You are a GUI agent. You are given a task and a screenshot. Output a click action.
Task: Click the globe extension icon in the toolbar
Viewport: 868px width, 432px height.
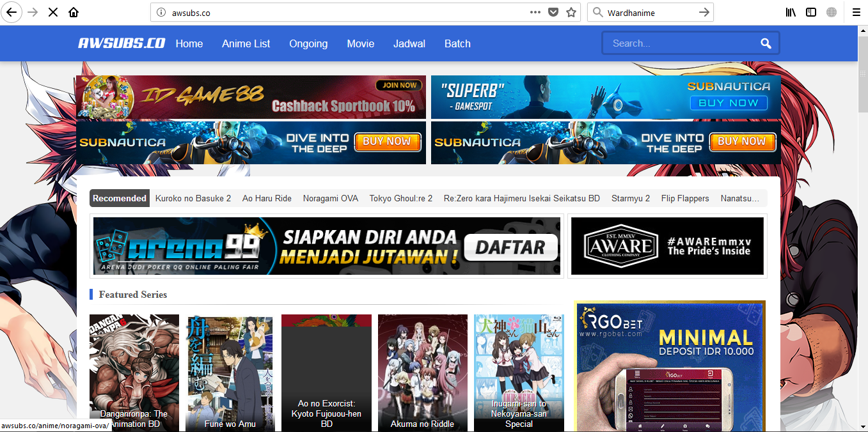832,12
